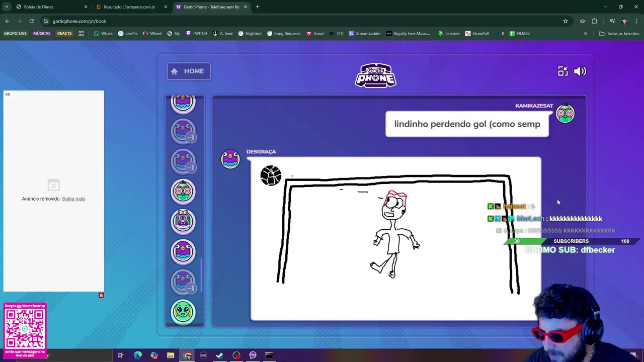Open the My bookmark
Image resolution: width=644 pixels, height=362 pixels.
[x=174, y=34]
